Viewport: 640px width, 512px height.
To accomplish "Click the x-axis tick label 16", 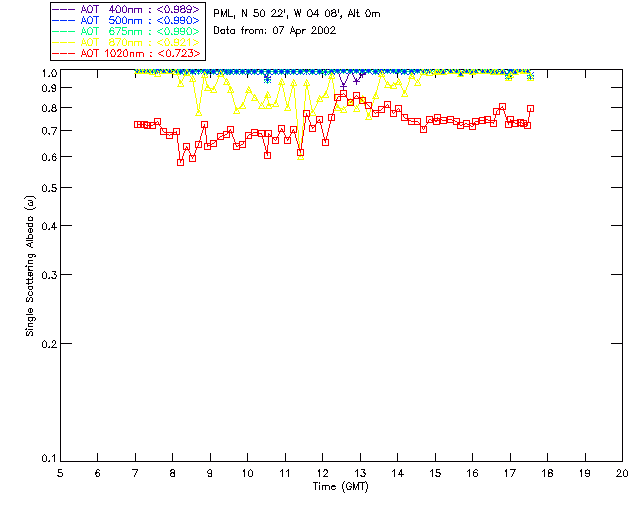I will 473,473.
